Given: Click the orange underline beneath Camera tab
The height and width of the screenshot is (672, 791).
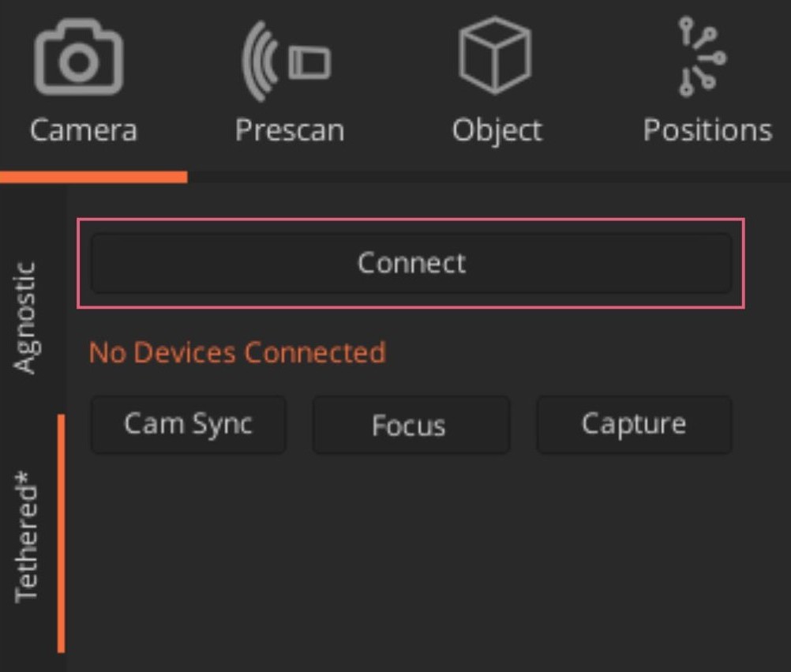Looking at the screenshot, I should 93,178.
